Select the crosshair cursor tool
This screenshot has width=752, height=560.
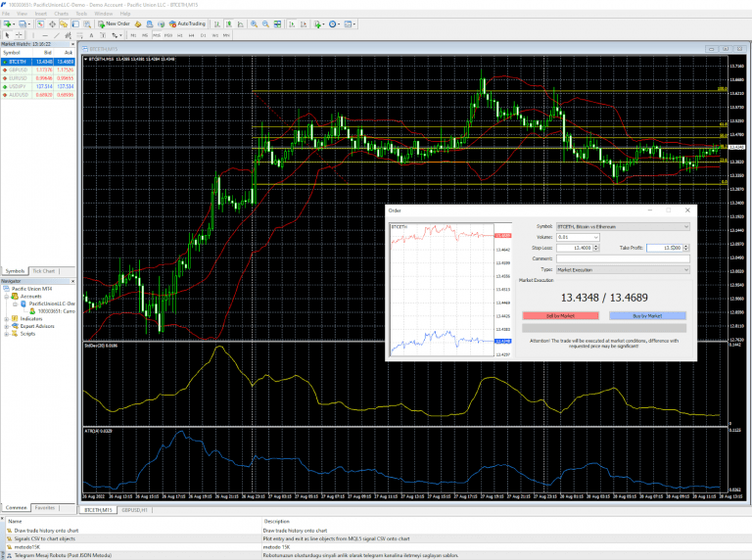19,34
